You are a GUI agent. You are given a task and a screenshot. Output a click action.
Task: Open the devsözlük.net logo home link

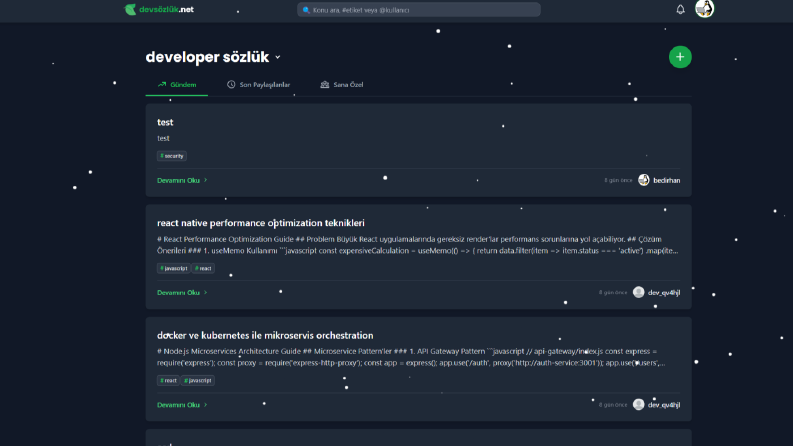tap(159, 9)
